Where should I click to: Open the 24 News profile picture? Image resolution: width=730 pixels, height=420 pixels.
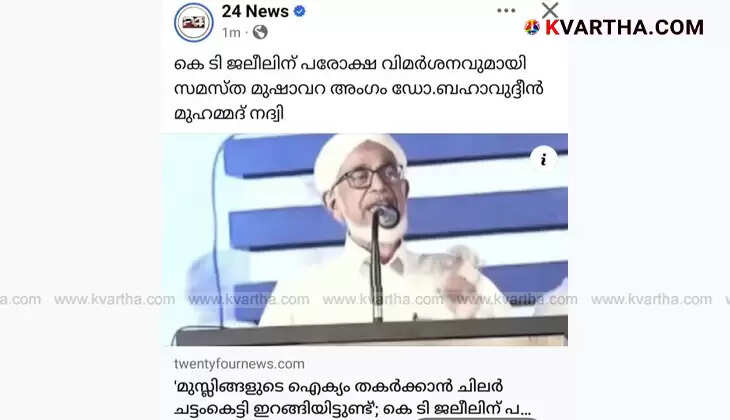click(x=194, y=22)
